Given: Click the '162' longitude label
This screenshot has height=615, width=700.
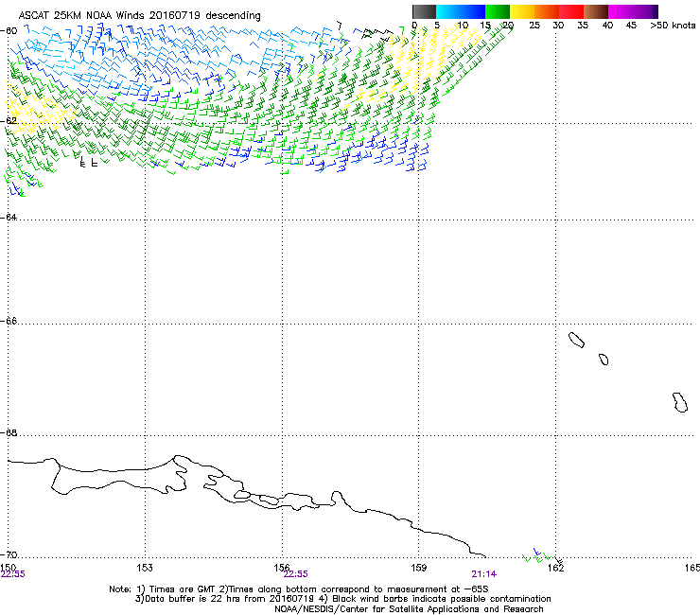Looking at the screenshot, I should click(556, 568).
